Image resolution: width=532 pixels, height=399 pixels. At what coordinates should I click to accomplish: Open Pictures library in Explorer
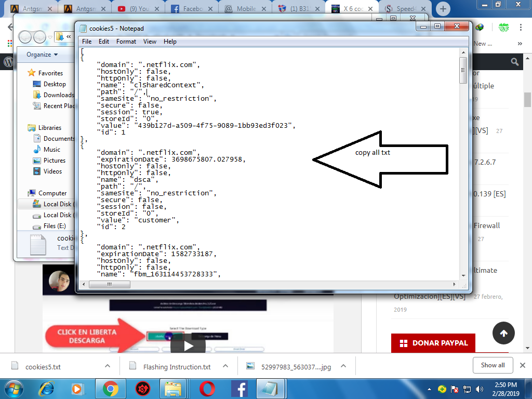tap(49, 161)
